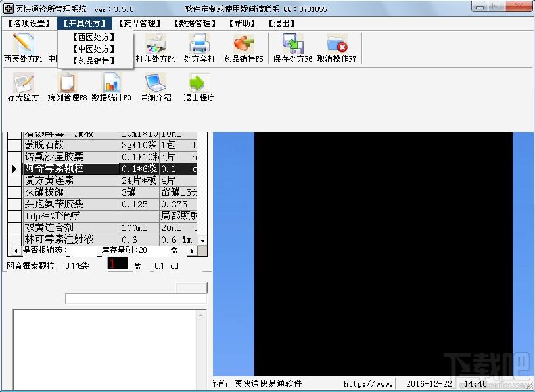Minimize the application window
This screenshot has width=535, height=392.
point(480,7)
